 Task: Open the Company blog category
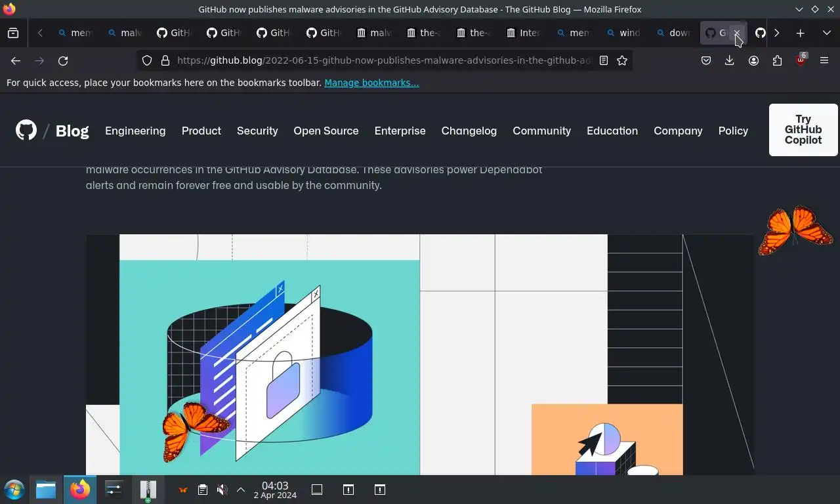678,131
